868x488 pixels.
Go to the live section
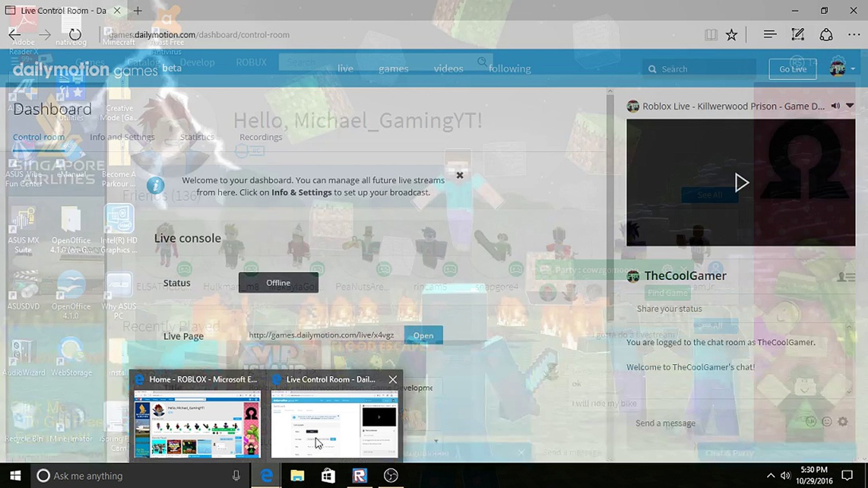(x=345, y=69)
